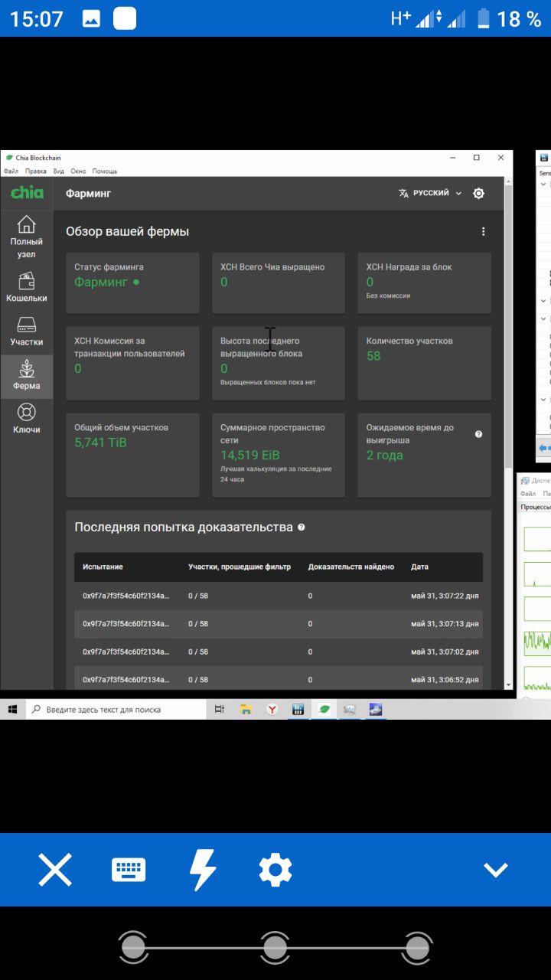Open Кошельки (Wallets) section in sidebar
This screenshot has height=980, width=551.
coord(27,287)
